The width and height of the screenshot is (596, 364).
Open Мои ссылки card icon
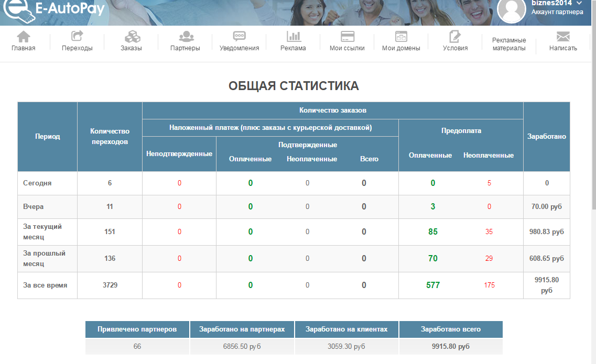coord(347,36)
